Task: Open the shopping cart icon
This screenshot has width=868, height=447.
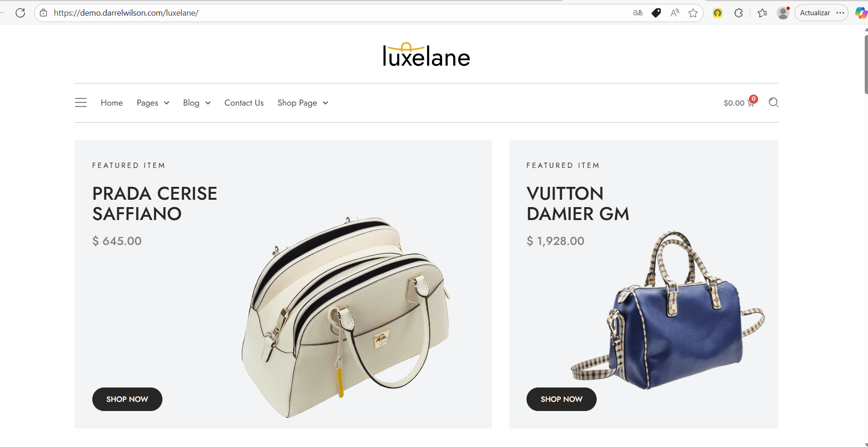Action: 751,103
